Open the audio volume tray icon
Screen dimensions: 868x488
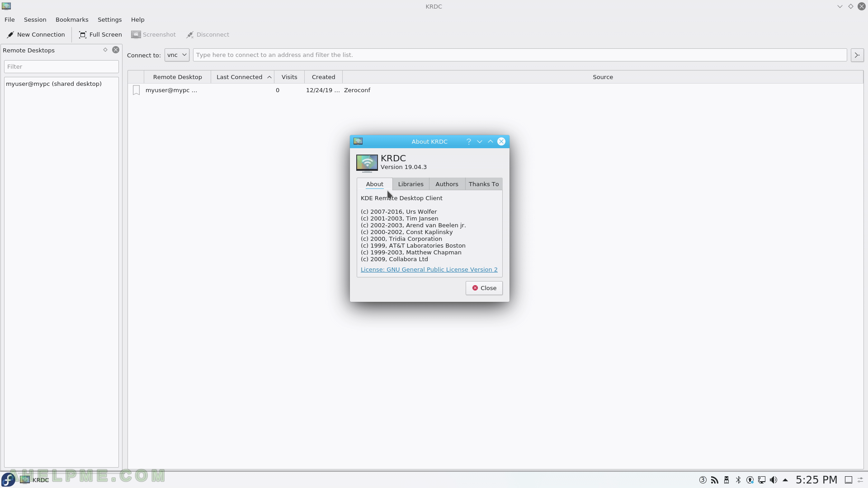pos(774,480)
